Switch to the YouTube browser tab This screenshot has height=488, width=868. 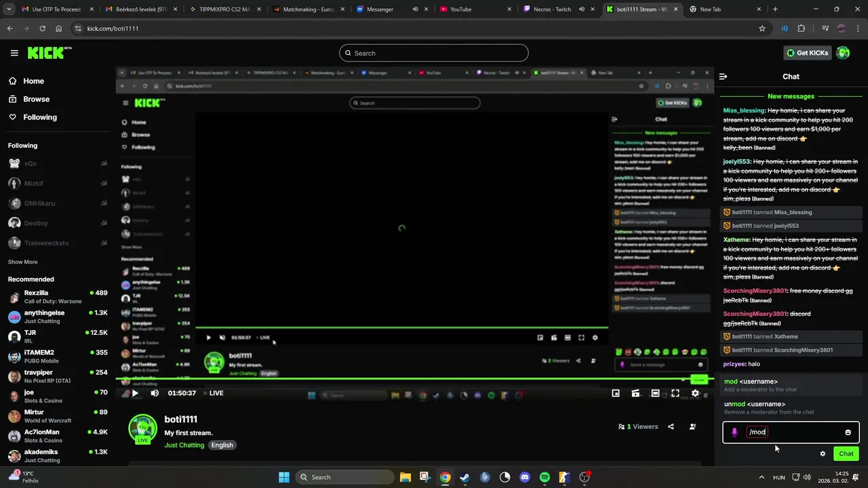point(471,9)
